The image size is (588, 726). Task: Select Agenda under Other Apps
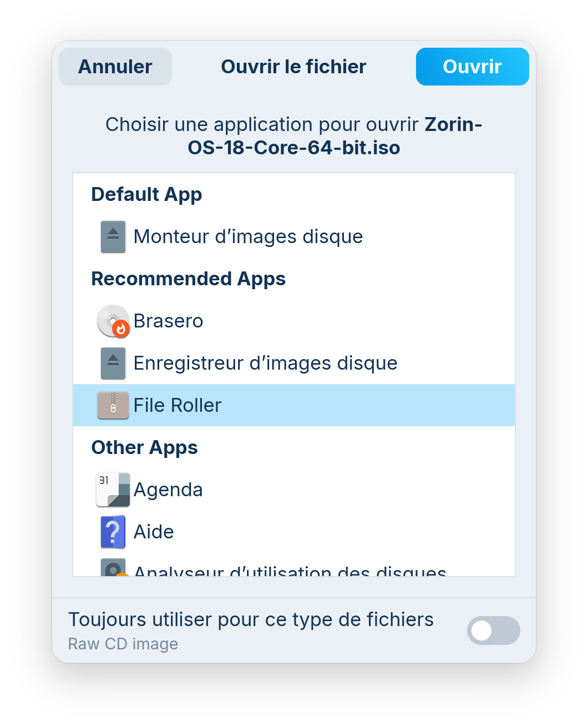point(168,490)
